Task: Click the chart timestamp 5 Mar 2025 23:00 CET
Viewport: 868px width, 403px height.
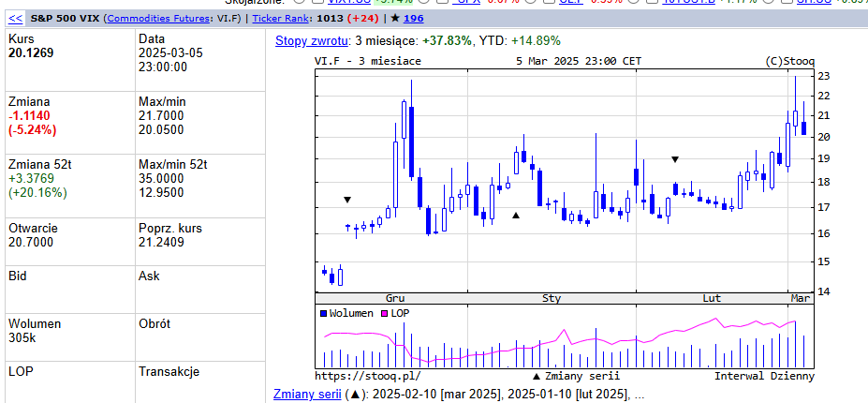Action: point(579,61)
